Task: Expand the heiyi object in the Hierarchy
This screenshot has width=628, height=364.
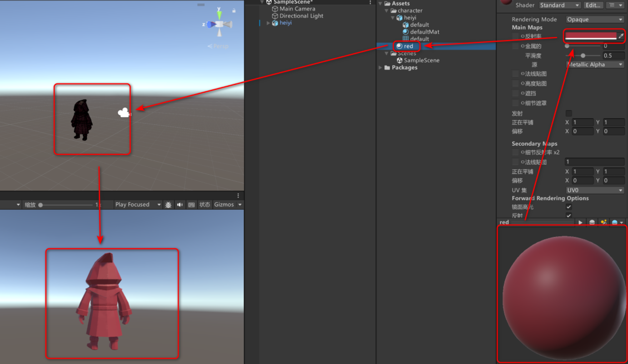Action: tap(268, 23)
